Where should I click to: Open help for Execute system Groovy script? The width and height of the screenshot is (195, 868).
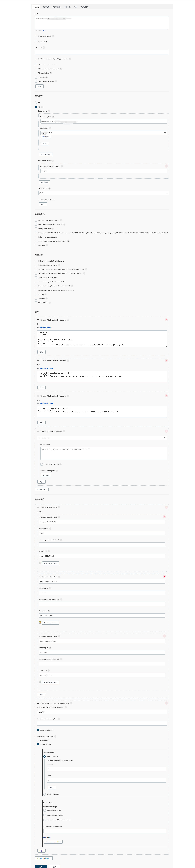(64, 431)
